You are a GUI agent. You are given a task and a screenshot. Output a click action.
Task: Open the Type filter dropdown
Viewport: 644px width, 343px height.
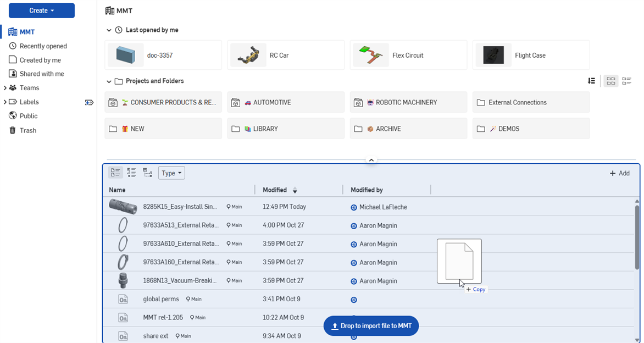click(171, 173)
